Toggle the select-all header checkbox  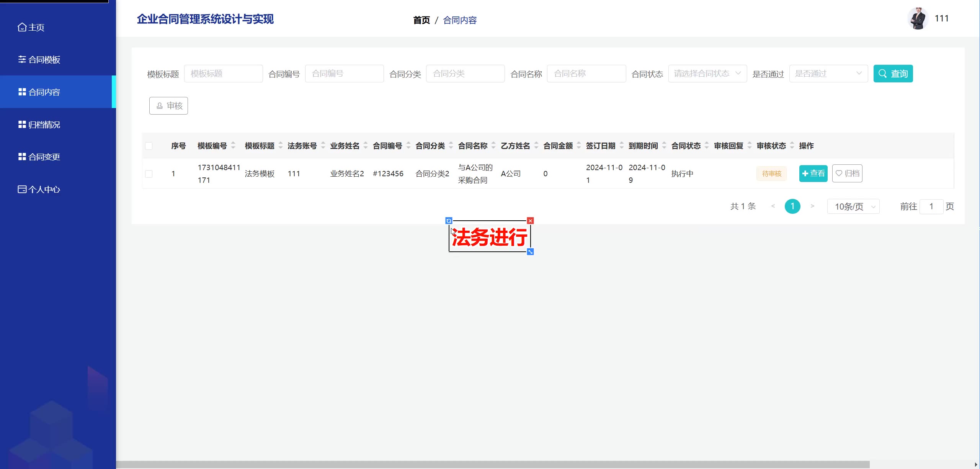click(149, 146)
